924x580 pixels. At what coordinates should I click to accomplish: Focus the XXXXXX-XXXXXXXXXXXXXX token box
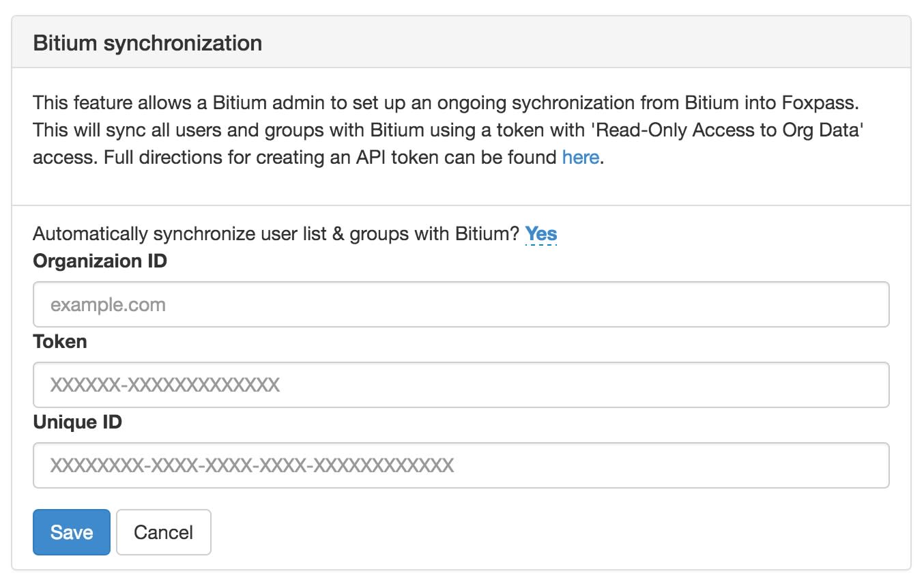(273, 385)
